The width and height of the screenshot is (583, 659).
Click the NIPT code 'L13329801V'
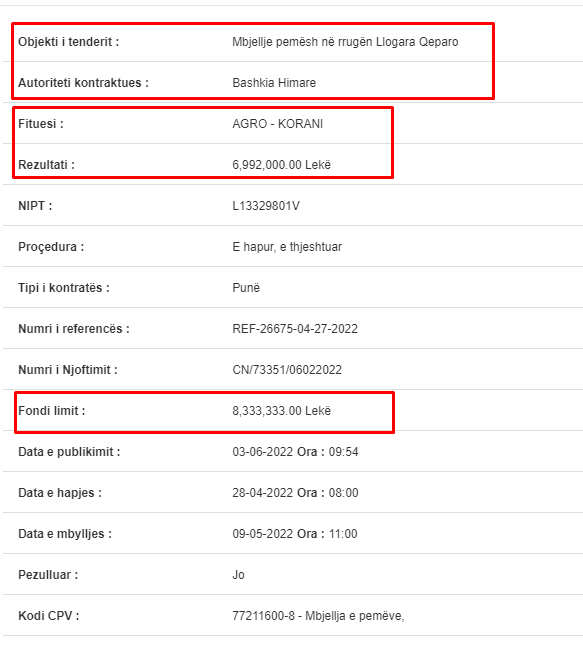[266, 206]
